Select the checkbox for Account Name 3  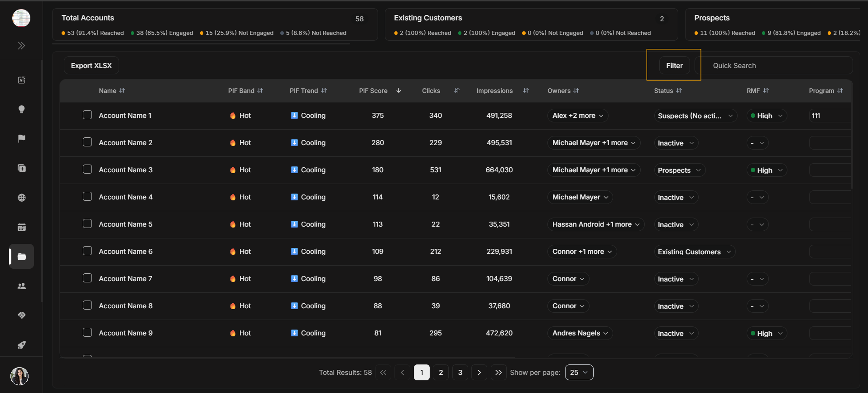87,169
